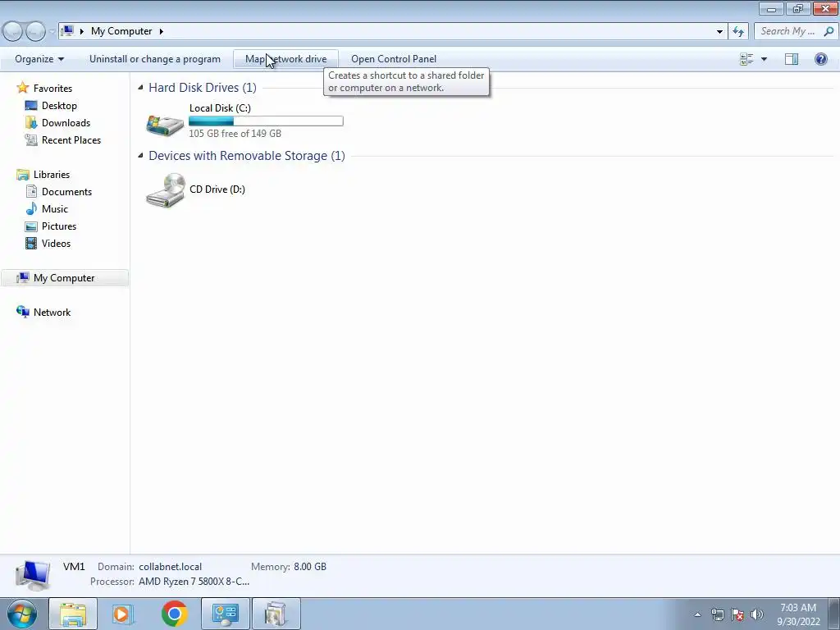Viewport: 840px width, 630px height.
Task: Click Open Control Panel
Action: tap(394, 59)
